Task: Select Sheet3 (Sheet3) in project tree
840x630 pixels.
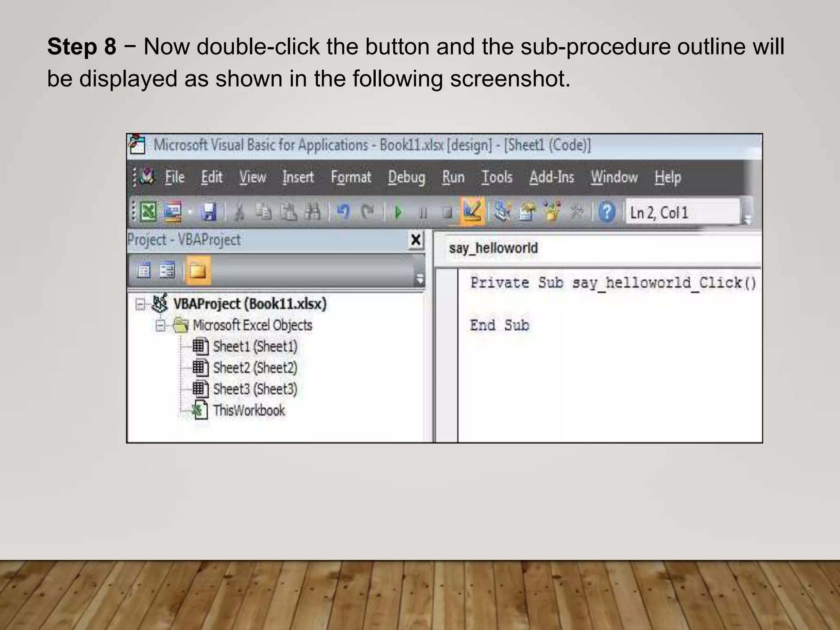Action: (255, 389)
